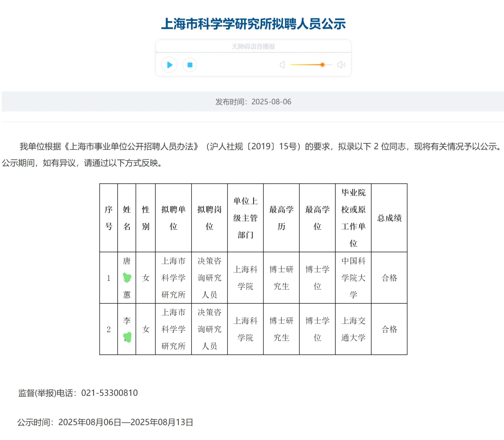Viewport: 504px width, 440px height.
Task: Click the serial number 2 cell
Action: coord(109,329)
